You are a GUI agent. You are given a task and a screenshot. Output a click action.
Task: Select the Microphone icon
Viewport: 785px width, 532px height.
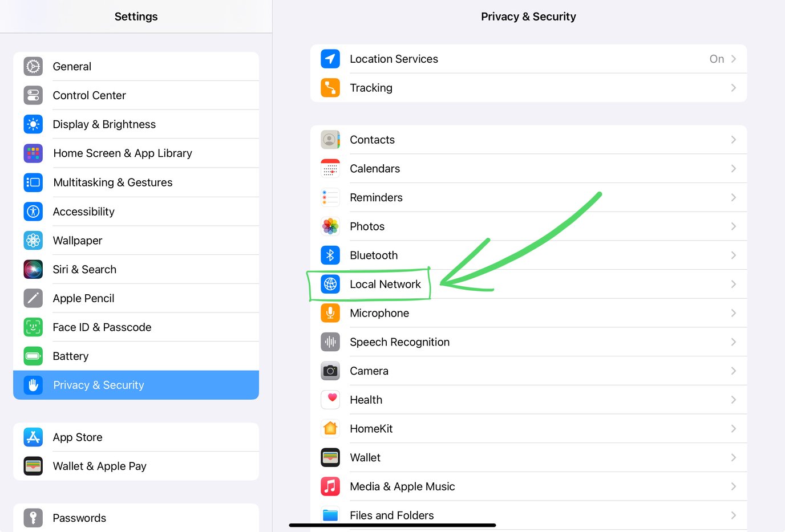click(330, 312)
